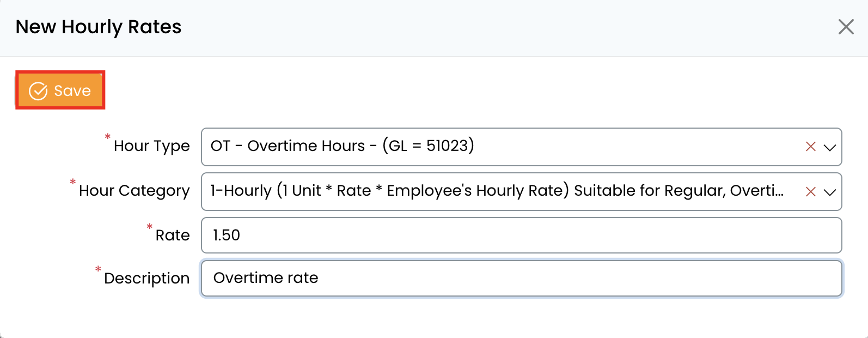Focus the Rate field showing 1.50
The image size is (868, 338).
(x=521, y=236)
